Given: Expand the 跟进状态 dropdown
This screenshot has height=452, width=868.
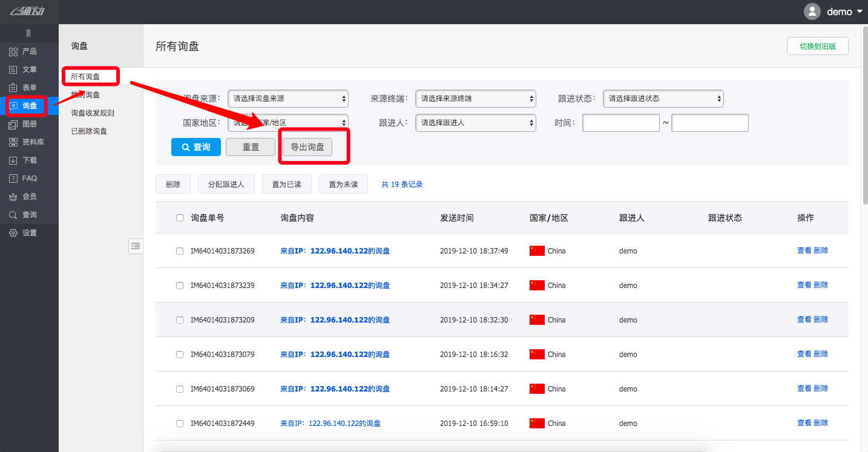Looking at the screenshot, I should [x=663, y=98].
